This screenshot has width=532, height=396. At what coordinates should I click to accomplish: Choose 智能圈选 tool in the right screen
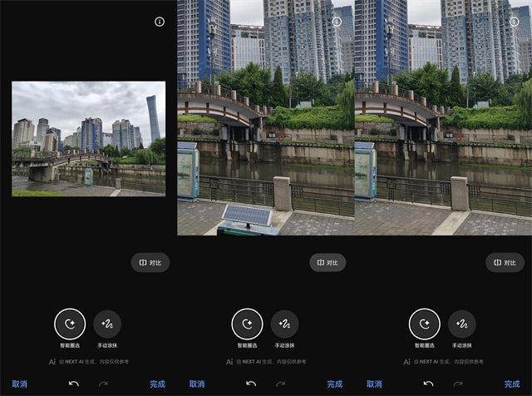click(425, 324)
